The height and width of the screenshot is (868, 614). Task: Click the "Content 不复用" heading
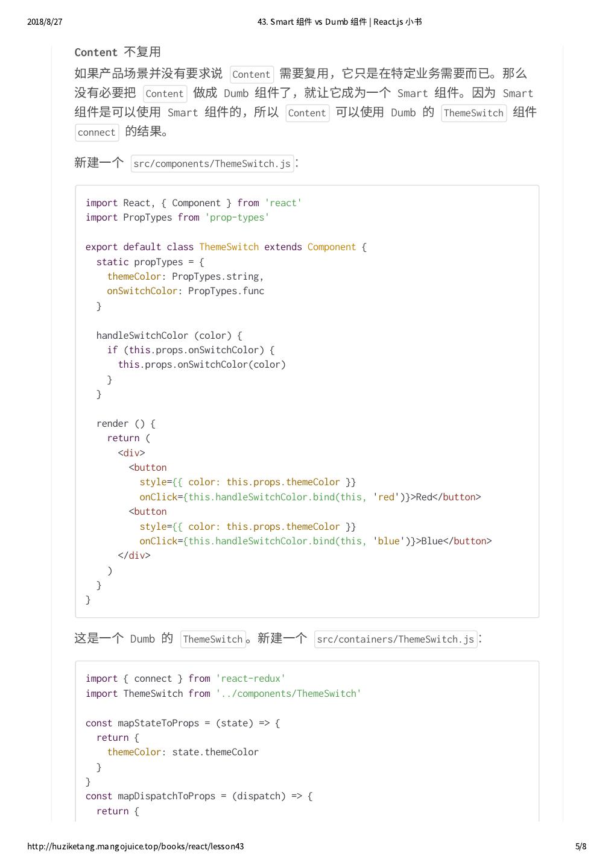(x=118, y=52)
